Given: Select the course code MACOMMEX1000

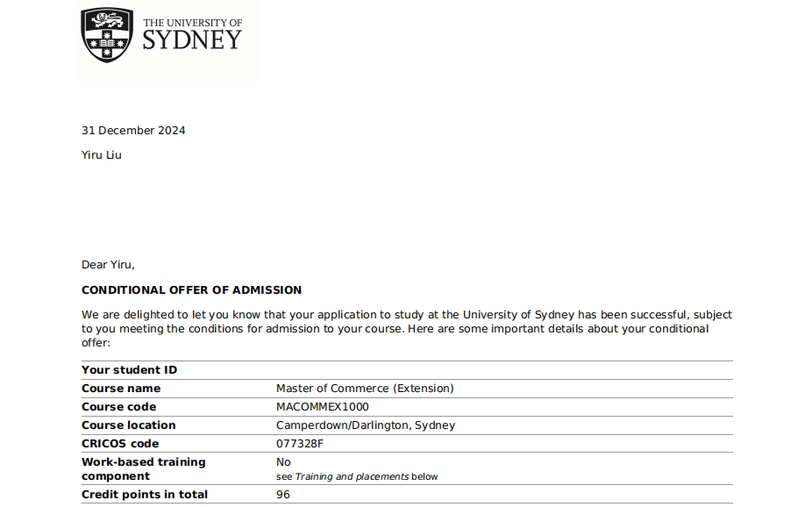Looking at the screenshot, I should (x=323, y=407).
